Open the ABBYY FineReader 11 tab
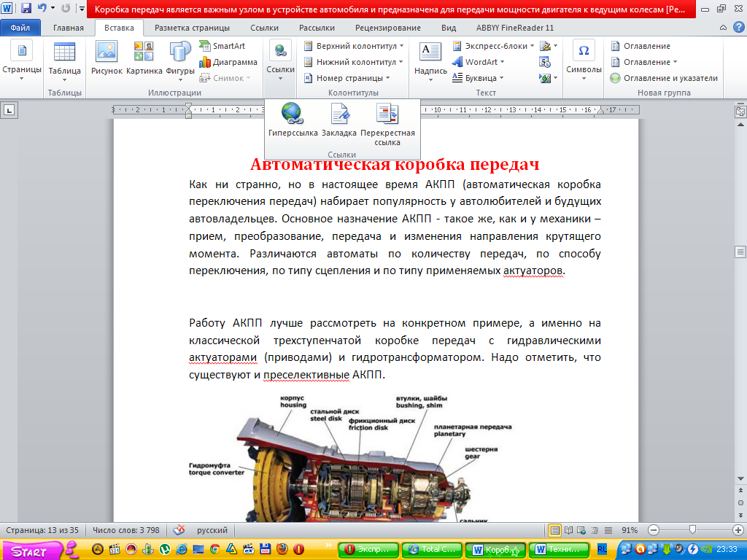This screenshot has height=560, width=747. pyautogui.click(x=515, y=28)
